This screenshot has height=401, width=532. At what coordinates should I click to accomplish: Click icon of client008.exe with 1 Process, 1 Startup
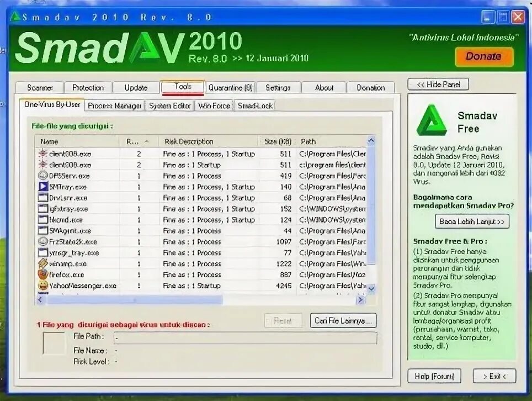click(42, 154)
